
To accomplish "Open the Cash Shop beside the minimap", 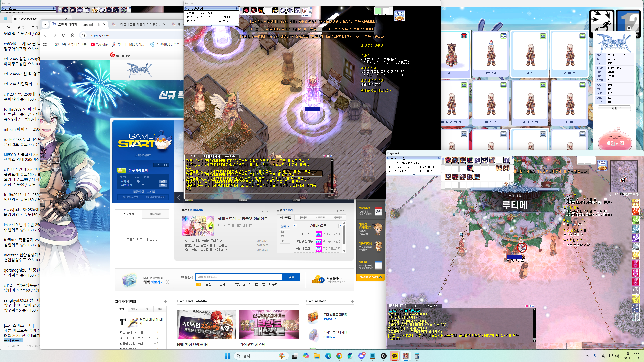I will [x=602, y=165].
